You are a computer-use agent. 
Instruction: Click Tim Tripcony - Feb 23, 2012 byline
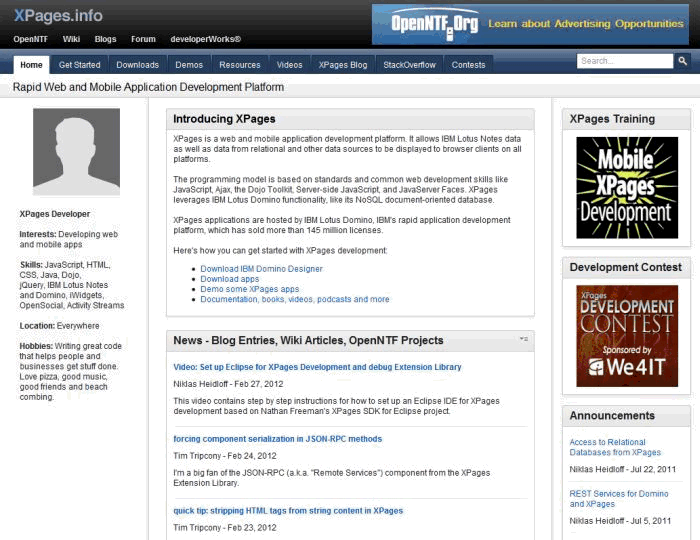[225, 528]
